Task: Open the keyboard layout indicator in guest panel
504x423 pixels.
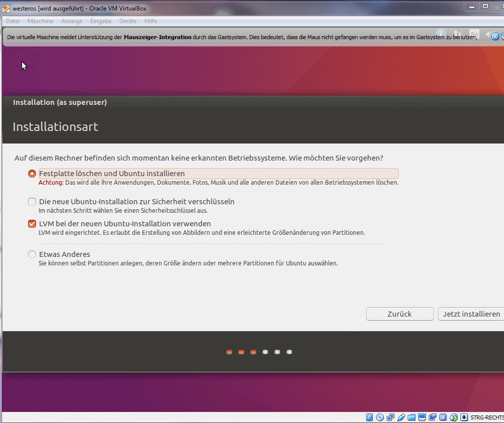Action: [474, 34]
